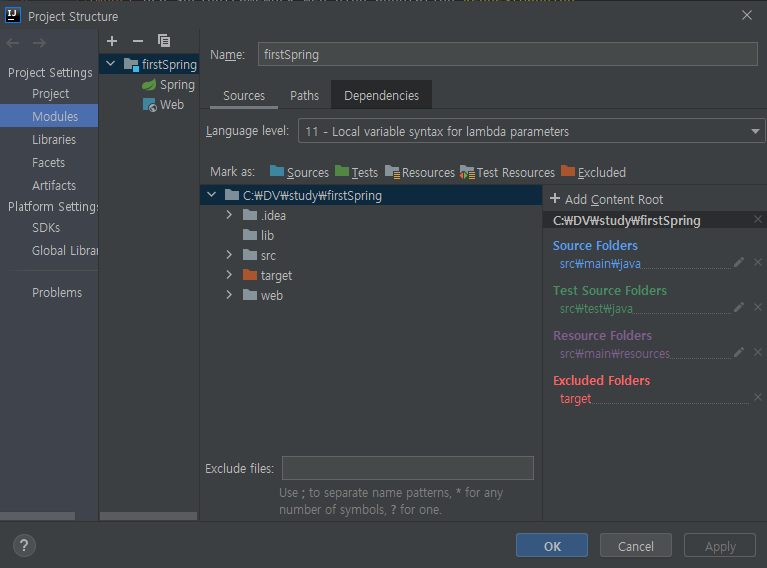The image size is (767, 568).
Task: Open the help question mark button
Action: [24, 546]
